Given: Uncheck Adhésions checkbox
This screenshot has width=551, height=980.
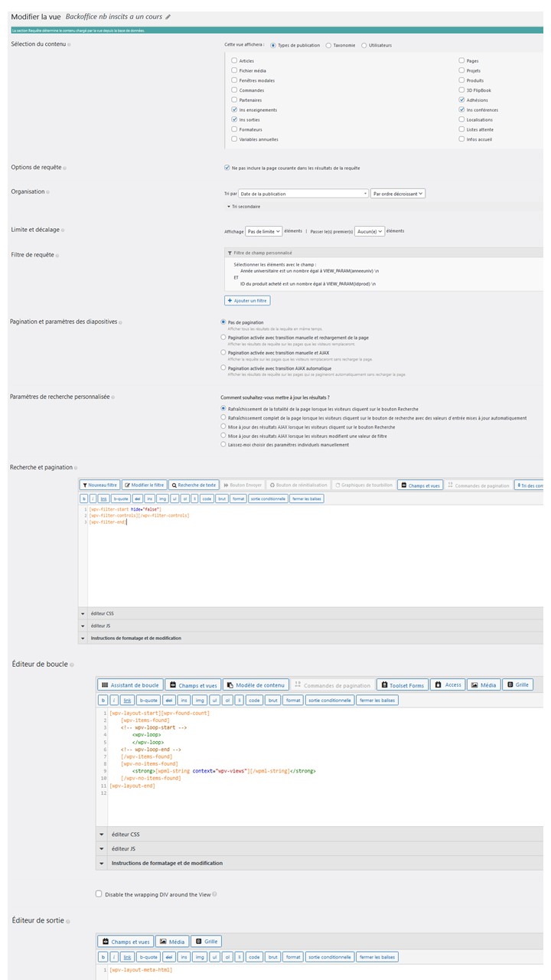Looking at the screenshot, I should (461, 100).
